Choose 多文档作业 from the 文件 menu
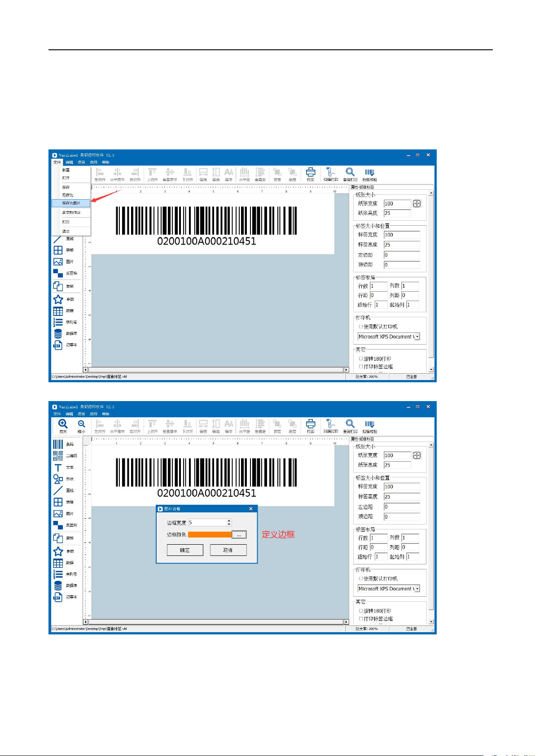The image size is (535, 756). 71,213
